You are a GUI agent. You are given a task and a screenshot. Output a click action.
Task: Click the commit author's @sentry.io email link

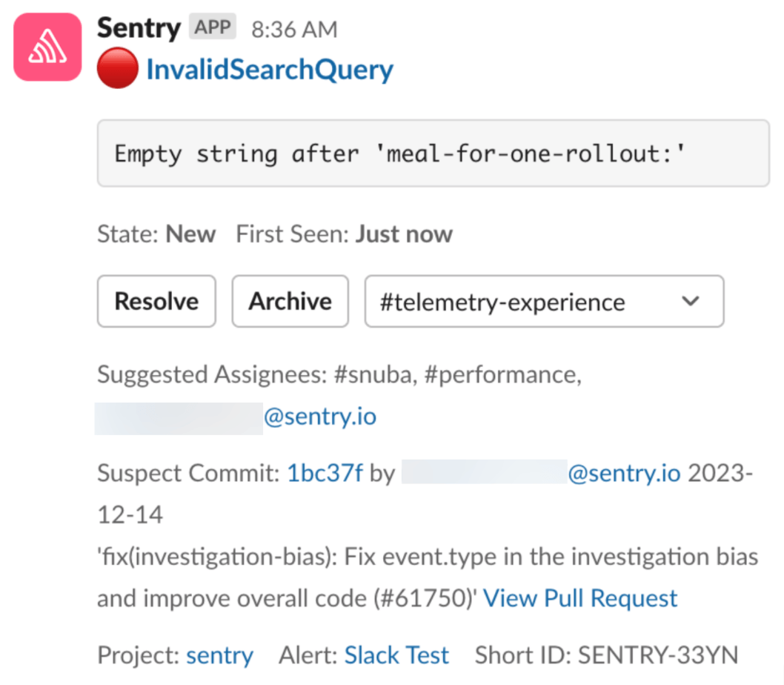click(x=624, y=473)
